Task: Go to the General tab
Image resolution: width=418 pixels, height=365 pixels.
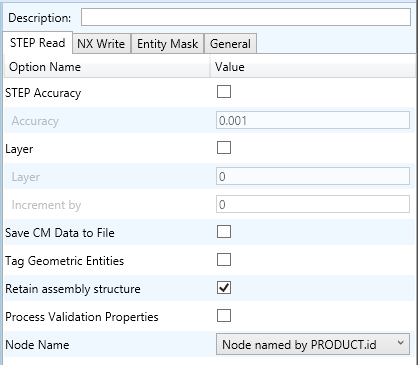Action: tap(230, 44)
